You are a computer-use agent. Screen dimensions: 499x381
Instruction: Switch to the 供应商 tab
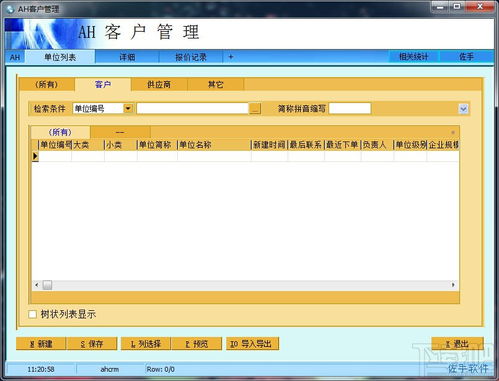[x=159, y=84]
